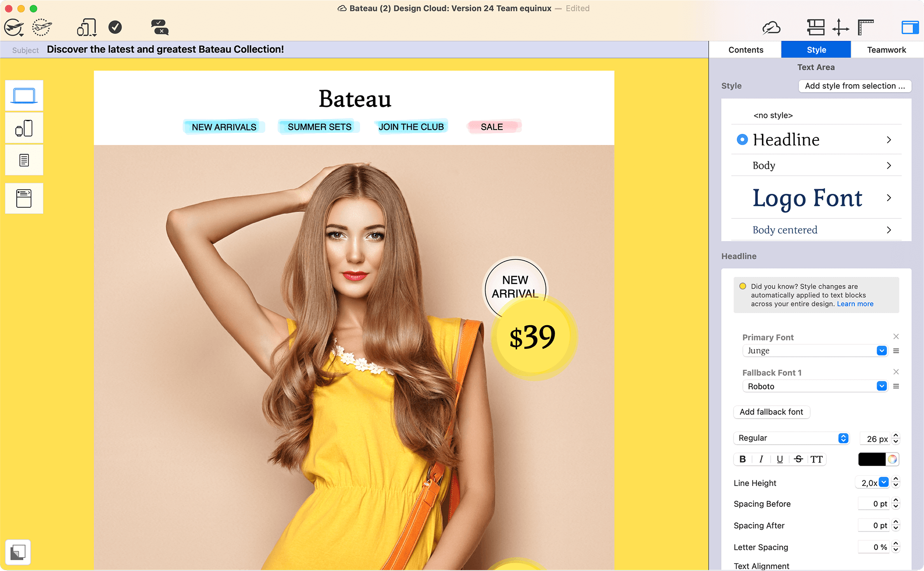This screenshot has height=571, width=924.
Task: Click the test send dotted airplane icon
Action: click(42, 28)
